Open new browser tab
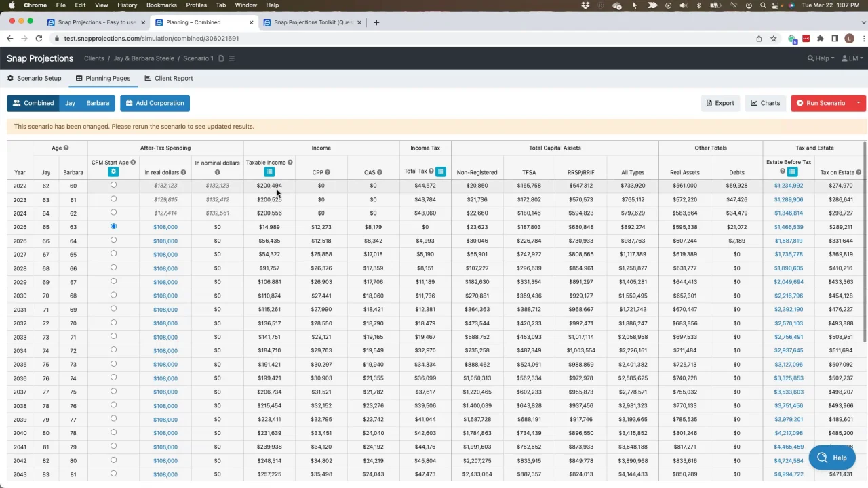Image resolution: width=868 pixels, height=488 pixels. click(376, 22)
